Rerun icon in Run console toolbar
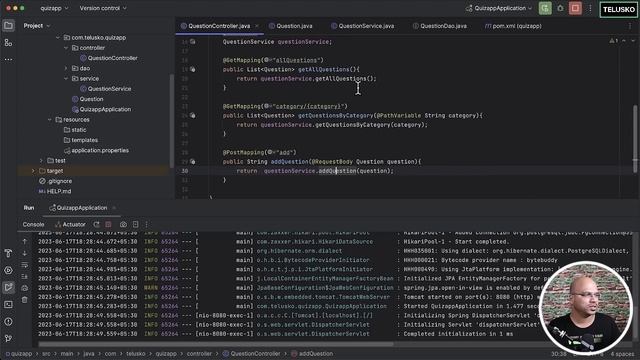The height and width of the screenshot is (360, 640). click(x=96, y=224)
